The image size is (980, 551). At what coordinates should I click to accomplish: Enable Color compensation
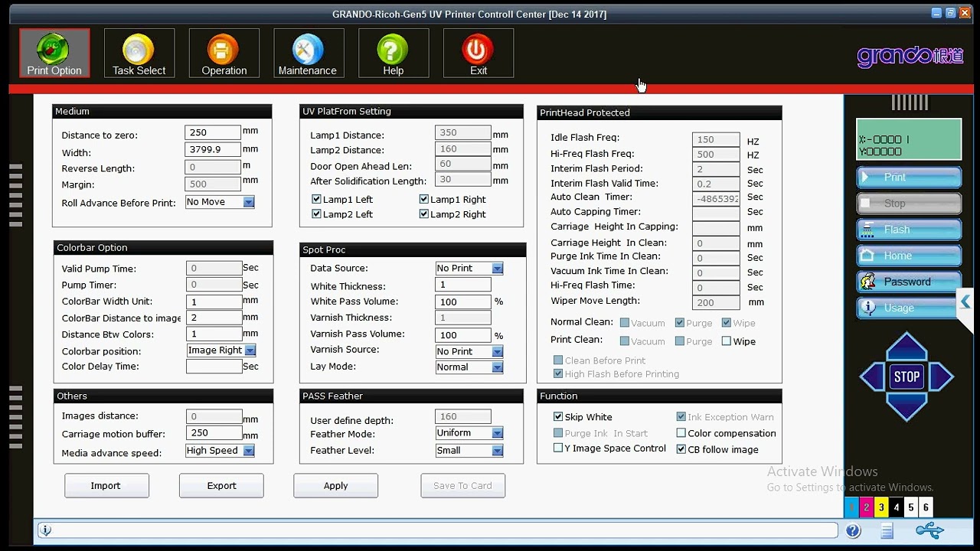[681, 433]
